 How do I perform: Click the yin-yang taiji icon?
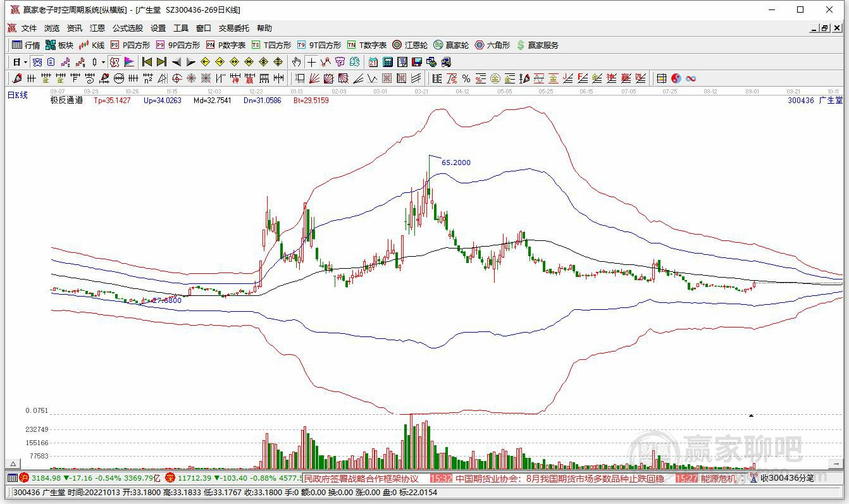point(676,78)
